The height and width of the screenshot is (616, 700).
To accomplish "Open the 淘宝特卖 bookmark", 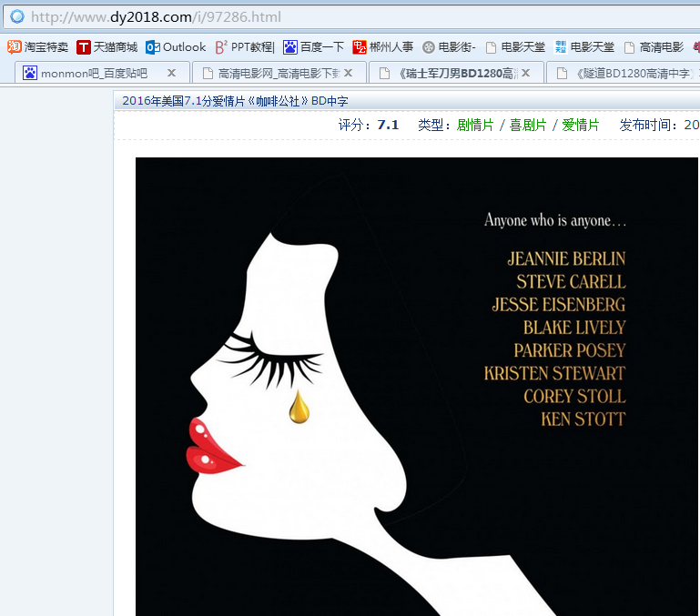I will pyautogui.click(x=37, y=47).
